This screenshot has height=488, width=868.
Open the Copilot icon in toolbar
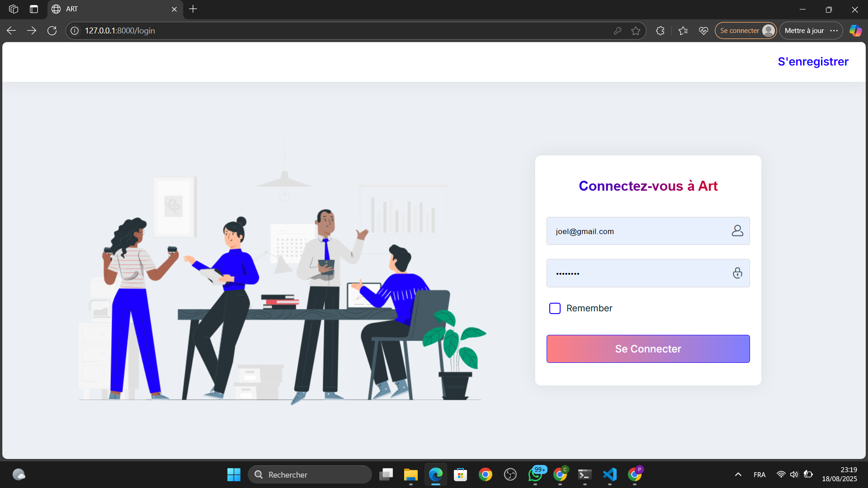coord(855,31)
